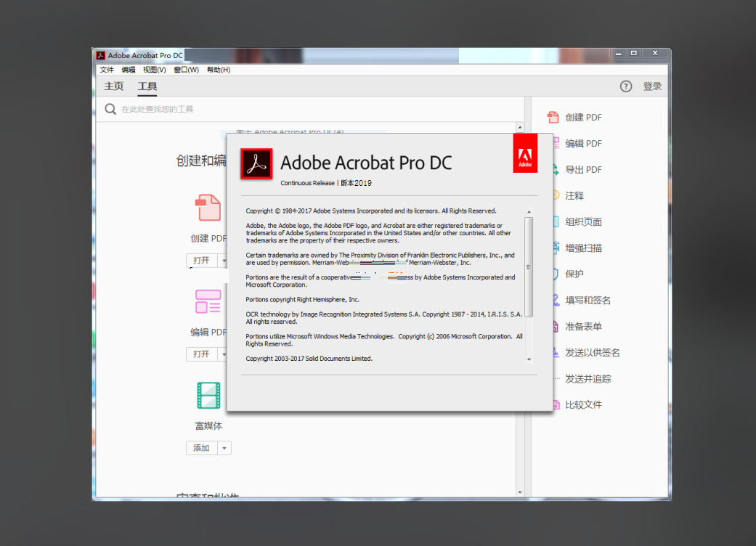This screenshot has width=756, height=546.
Task: Click scroll up arrow in About dialog
Action: (529, 212)
